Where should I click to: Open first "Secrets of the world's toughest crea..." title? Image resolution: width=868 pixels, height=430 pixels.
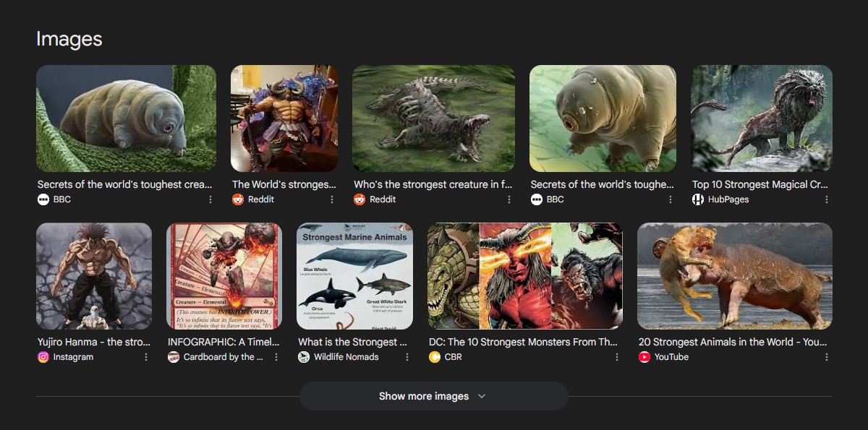point(124,184)
